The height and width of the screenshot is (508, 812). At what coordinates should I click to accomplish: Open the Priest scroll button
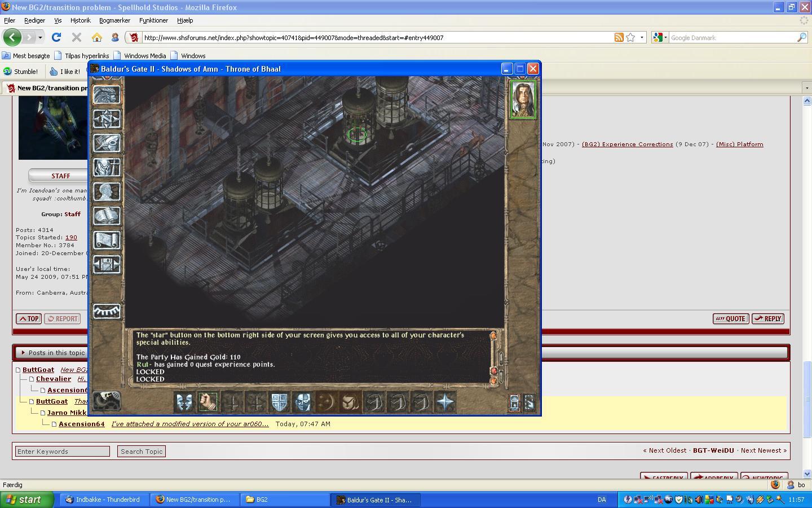pyautogui.click(x=107, y=240)
